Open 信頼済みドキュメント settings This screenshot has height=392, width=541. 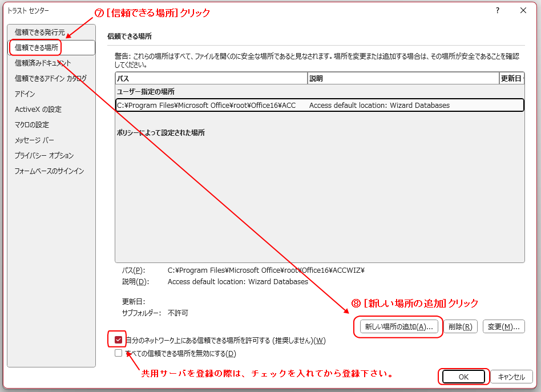43,63
